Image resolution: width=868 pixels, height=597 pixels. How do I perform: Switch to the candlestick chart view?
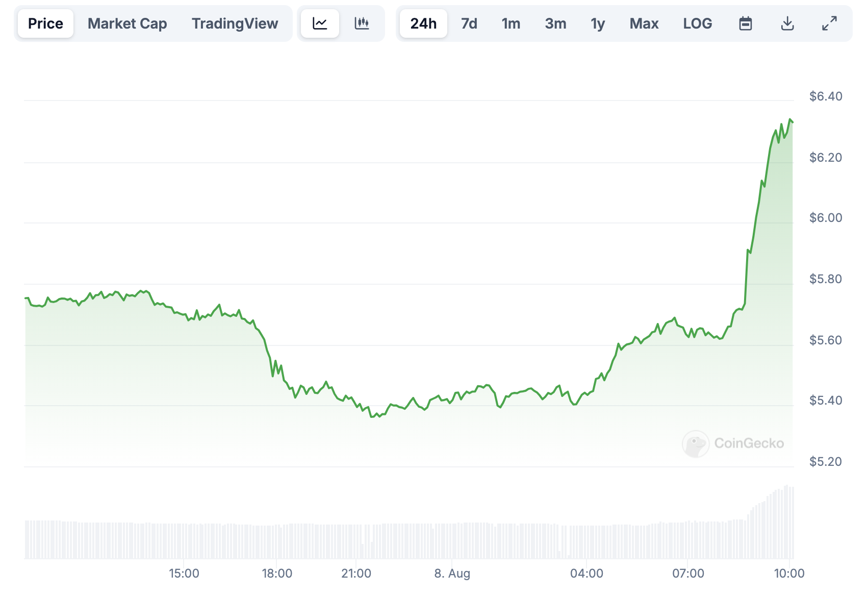[x=362, y=23]
